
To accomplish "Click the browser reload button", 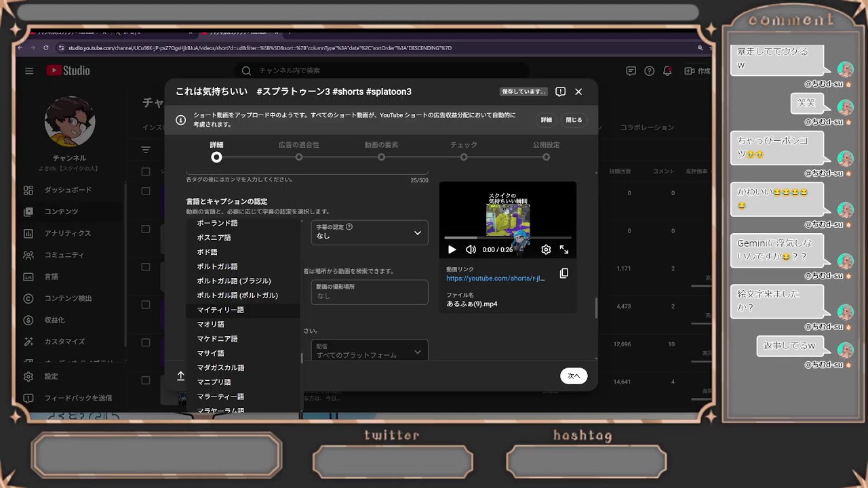I will [x=45, y=48].
